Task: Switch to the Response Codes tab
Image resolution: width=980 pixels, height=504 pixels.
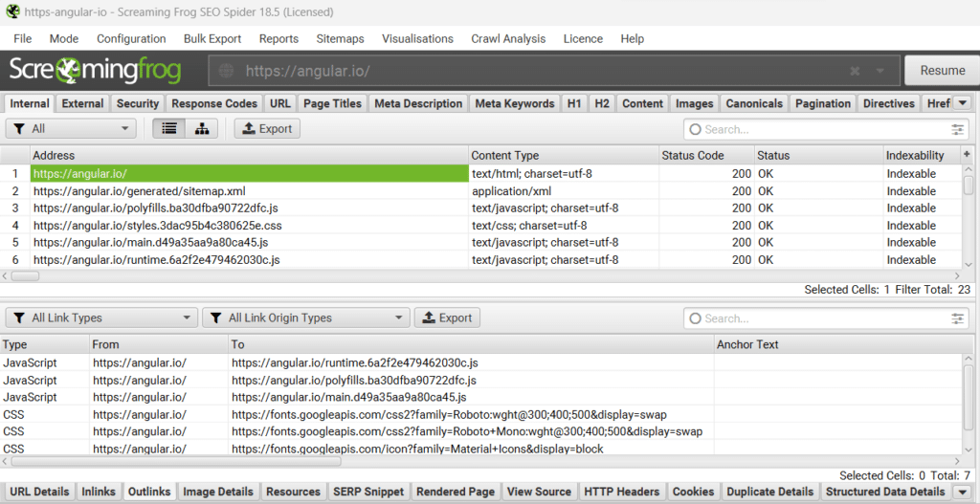Action: (x=214, y=103)
